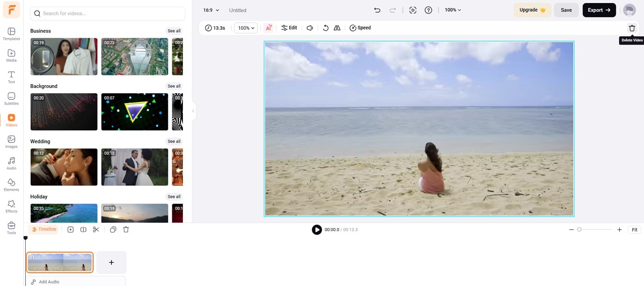Click the Delete Video trash icon
The height and width of the screenshot is (286, 644).
(x=632, y=28)
